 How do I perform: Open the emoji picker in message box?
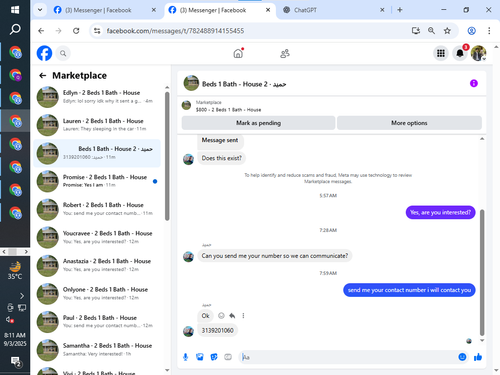462,357
